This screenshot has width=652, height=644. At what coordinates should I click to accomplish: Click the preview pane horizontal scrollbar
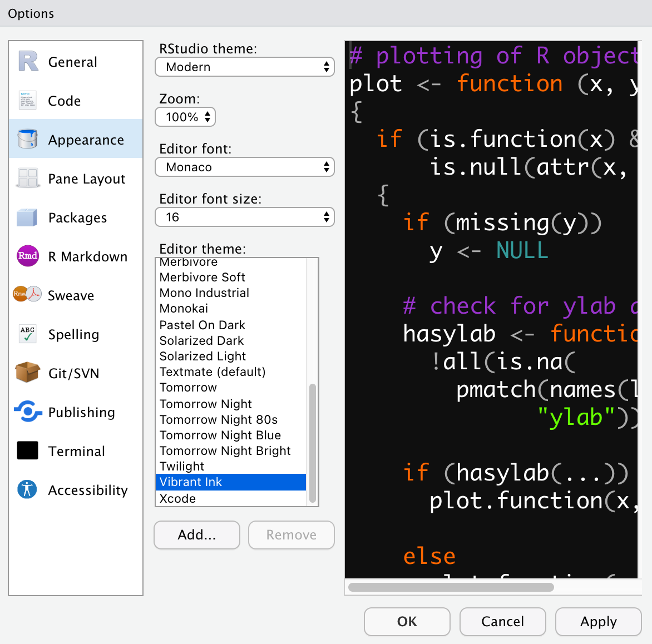(451, 587)
